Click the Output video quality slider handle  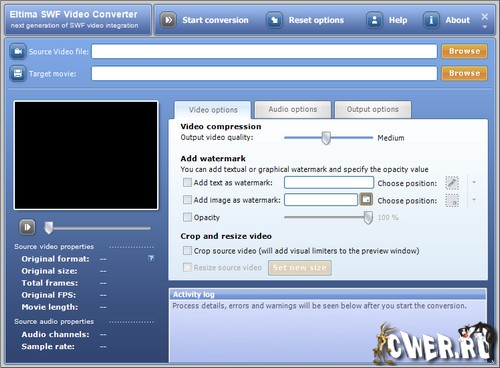tap(326, 138)
